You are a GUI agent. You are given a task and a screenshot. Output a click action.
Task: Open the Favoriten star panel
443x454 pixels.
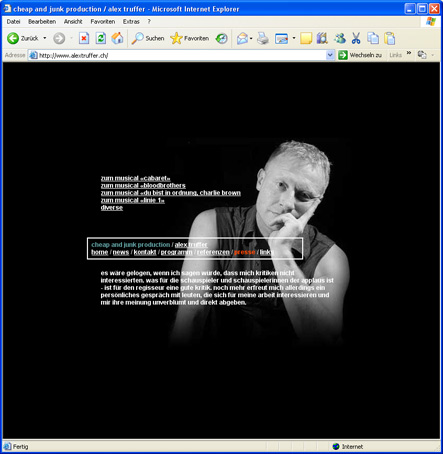pyautogui.click(x=190, y=38)
